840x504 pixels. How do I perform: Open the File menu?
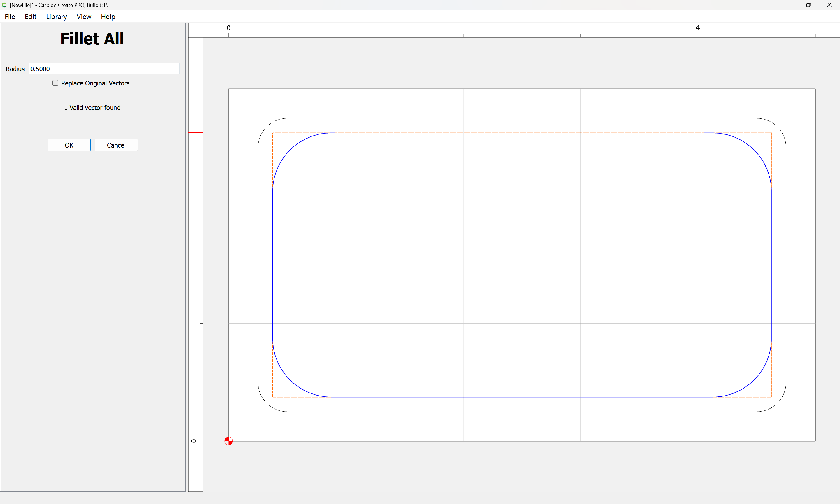click(x=10, y=17)
